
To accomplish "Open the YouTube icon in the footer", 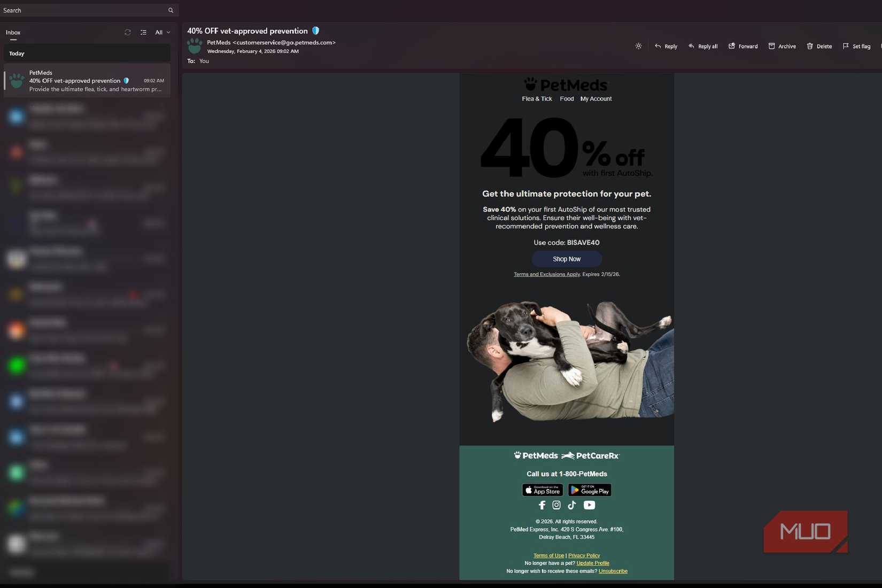I will click(589, 505).
